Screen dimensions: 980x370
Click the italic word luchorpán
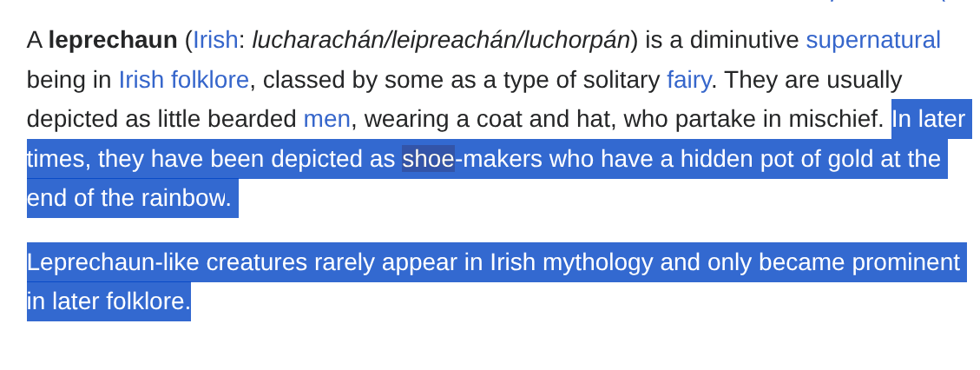click(x=577, y=40)
